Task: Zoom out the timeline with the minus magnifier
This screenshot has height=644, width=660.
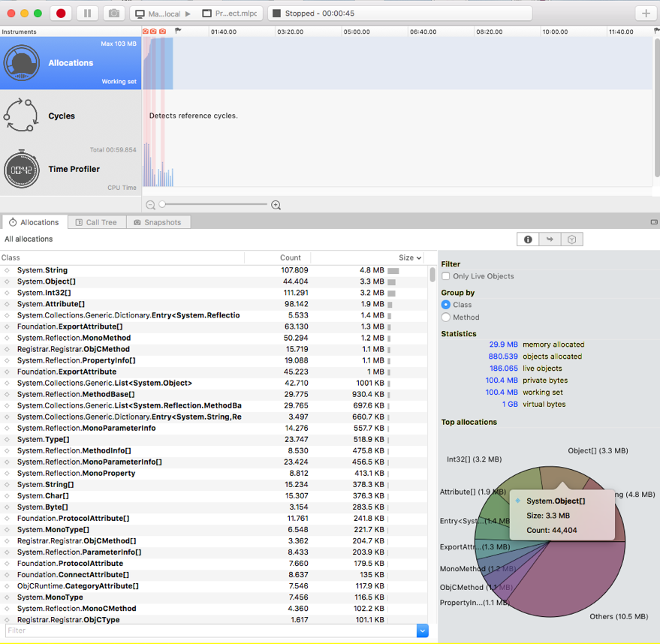Action: 150,205
